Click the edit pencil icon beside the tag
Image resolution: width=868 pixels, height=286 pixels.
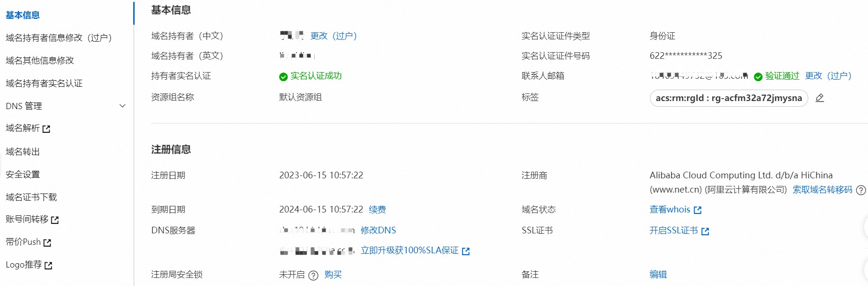820,98
